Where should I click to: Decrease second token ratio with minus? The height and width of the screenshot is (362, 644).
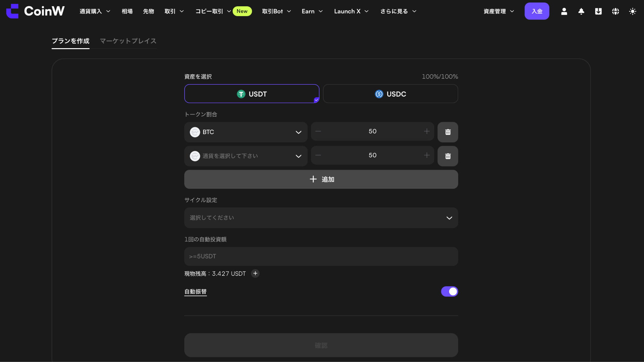[318, 155]
